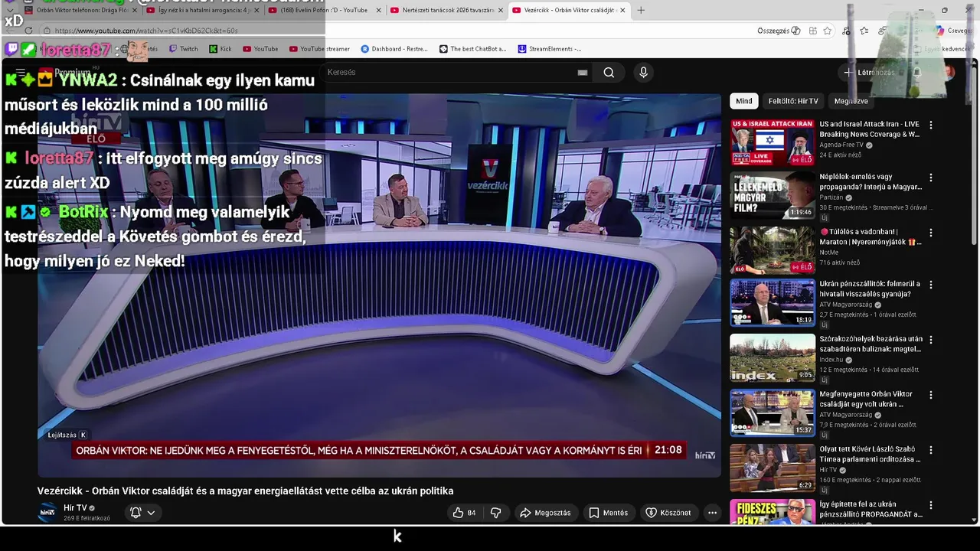Click the ATV Magyarország channel under Ukrán pénzszállítók

pyautogui.click(x=847, y=305)
